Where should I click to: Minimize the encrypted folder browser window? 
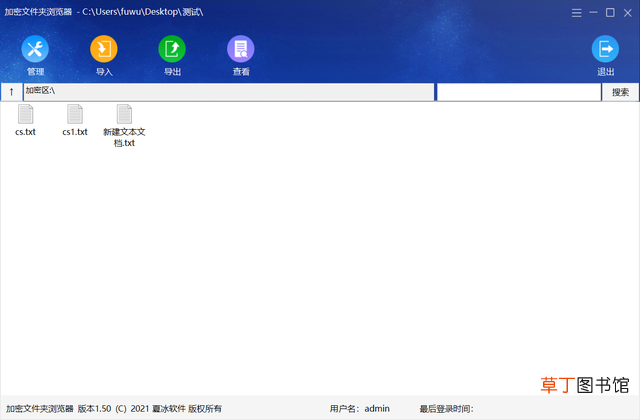click(593, 13)
